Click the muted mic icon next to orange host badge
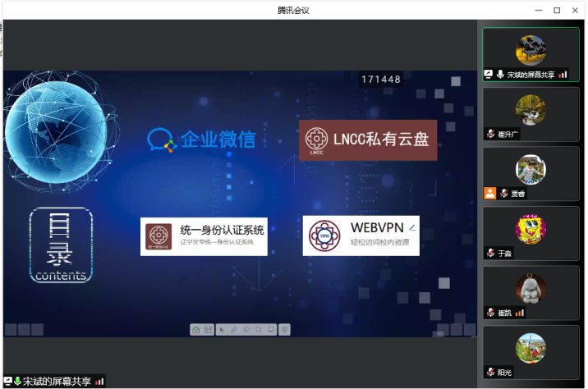 coord(504,194)
